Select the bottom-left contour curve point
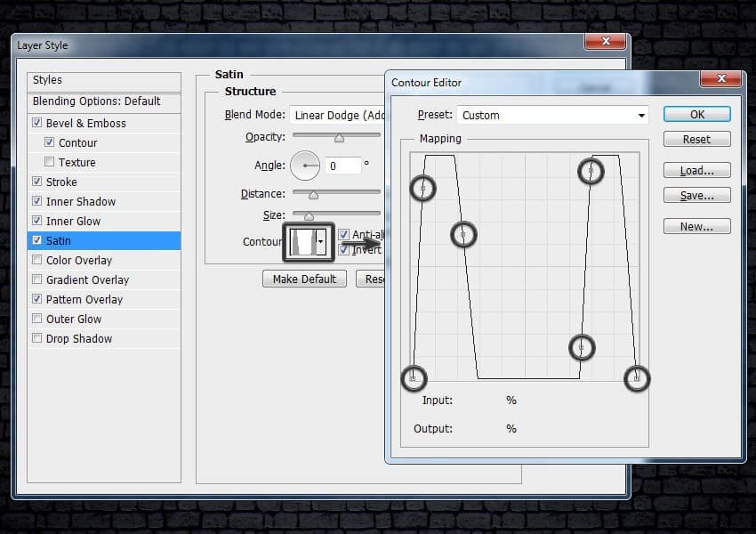Viewport: 756px width, 534px height. point(413,378)
